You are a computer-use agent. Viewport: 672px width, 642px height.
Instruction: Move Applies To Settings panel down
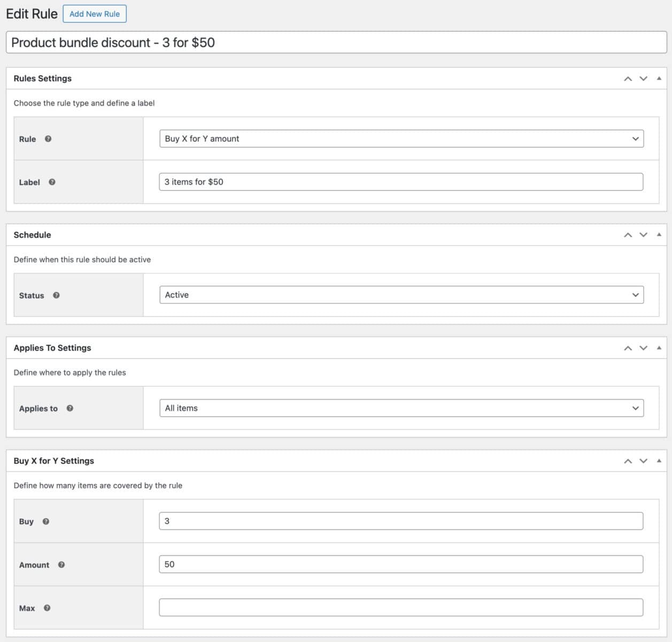click(x=644, y=348)
